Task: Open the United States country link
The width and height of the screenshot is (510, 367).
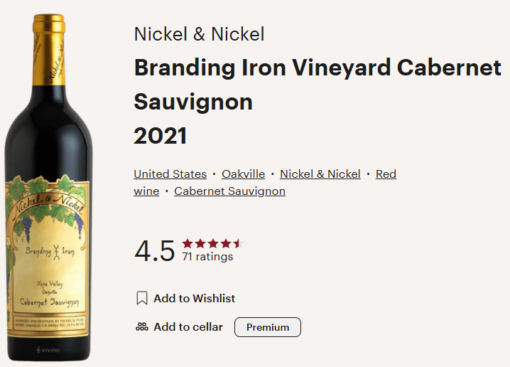Action: (x=170, y=174)
